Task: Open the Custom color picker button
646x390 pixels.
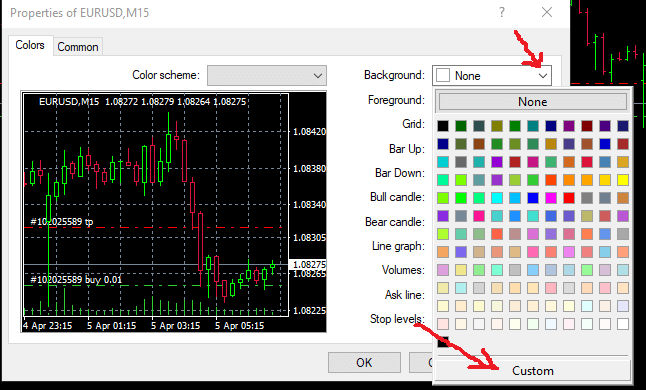Action: [x=533, y=371]
